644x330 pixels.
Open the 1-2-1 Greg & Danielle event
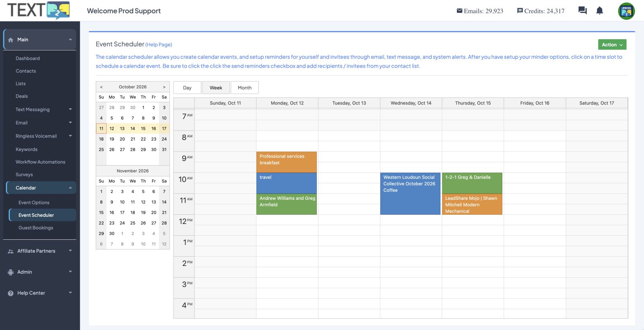(x=472, y=183)
